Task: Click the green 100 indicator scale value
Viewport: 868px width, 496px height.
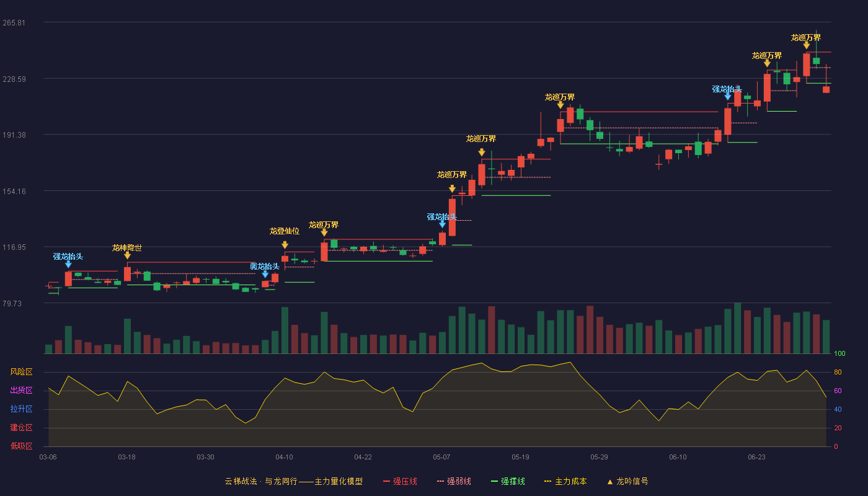Action: click(x=839, y=353)
